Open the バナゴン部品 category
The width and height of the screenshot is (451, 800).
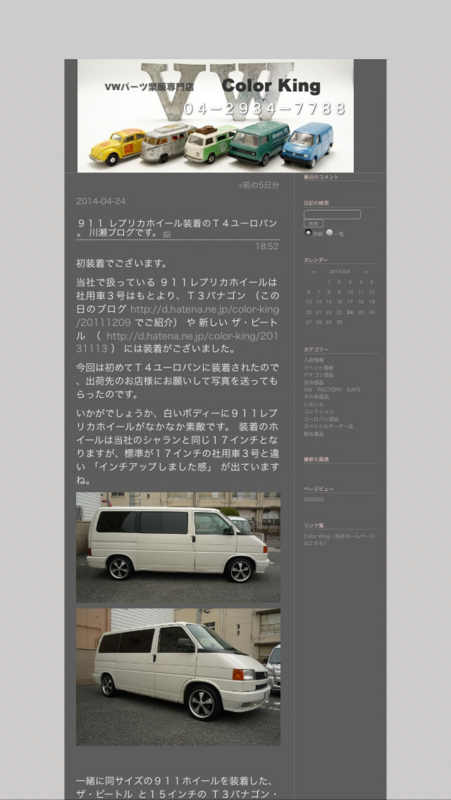317,375
